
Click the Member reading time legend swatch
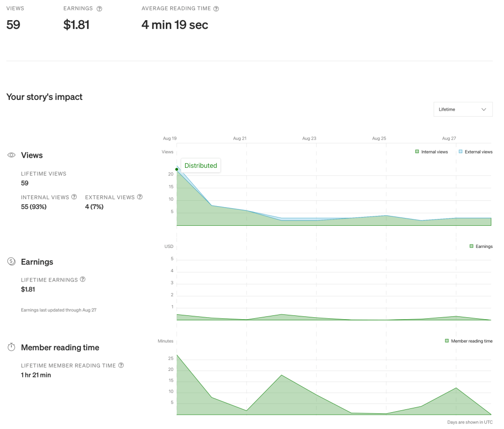click(x=447, y=341)
